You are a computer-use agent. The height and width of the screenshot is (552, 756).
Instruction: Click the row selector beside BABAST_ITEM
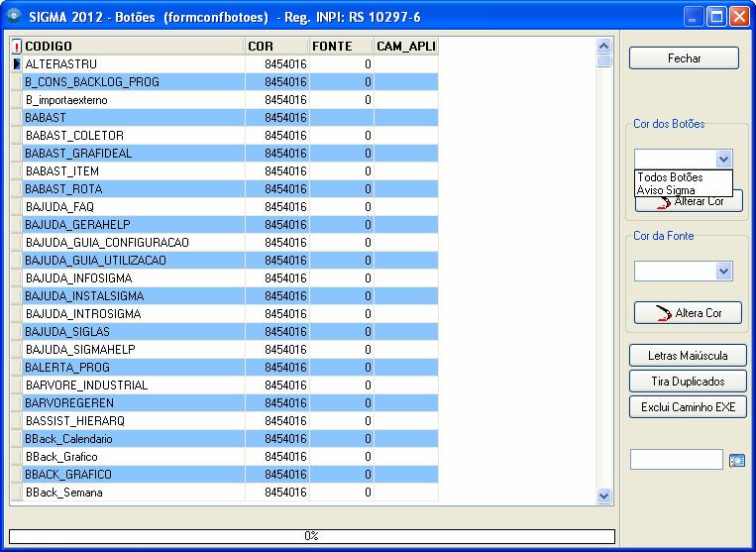point(17,171)
